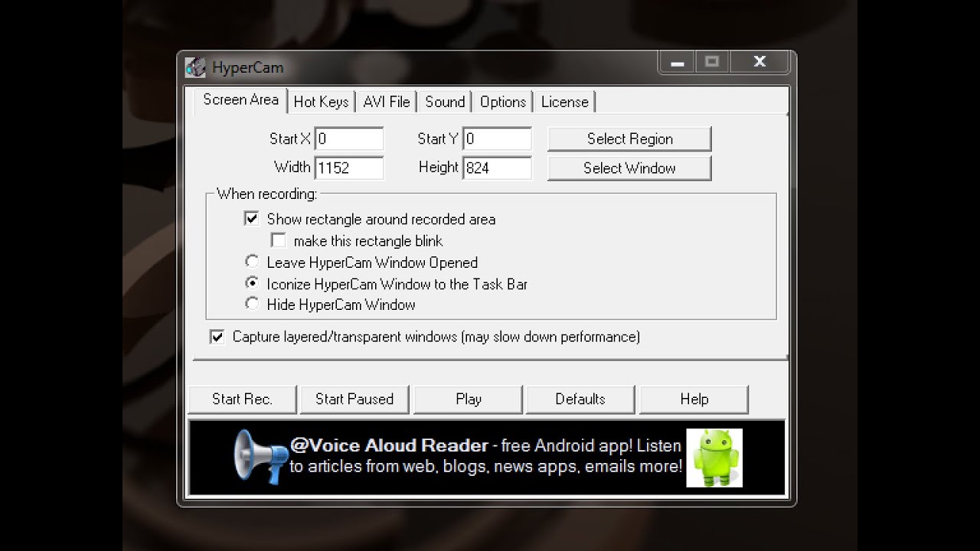Image resolution: width=980 pixels, height=551 pixels.
Task: Click the HyperCam window title text
Action: pyautogui.click(x=247, y=67)
